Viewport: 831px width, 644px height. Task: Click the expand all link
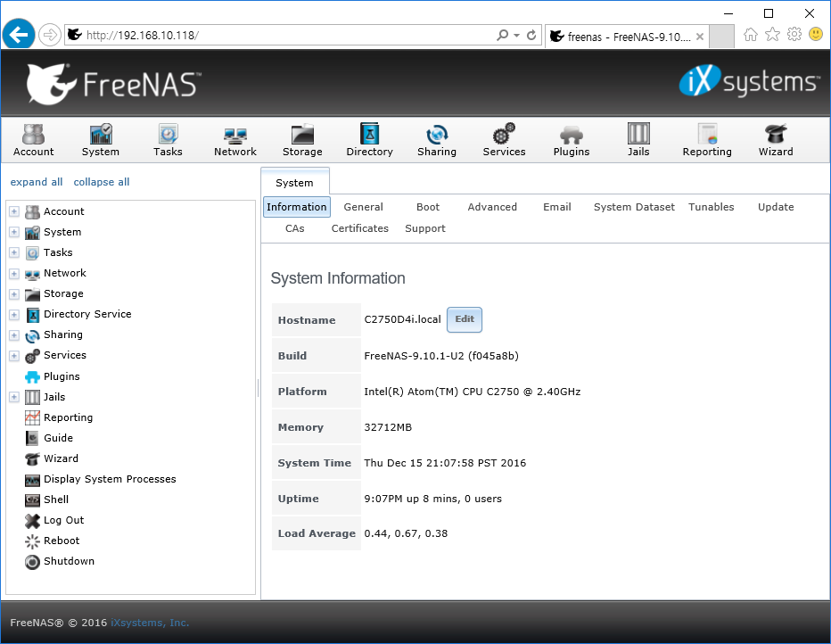pyautogui.click(x=37, y=182)
